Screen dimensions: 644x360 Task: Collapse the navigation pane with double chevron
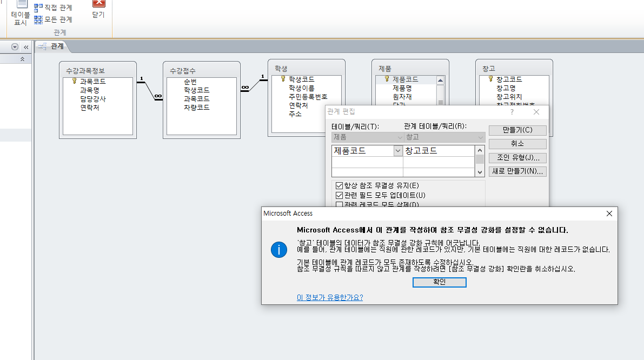coord(25,47)
